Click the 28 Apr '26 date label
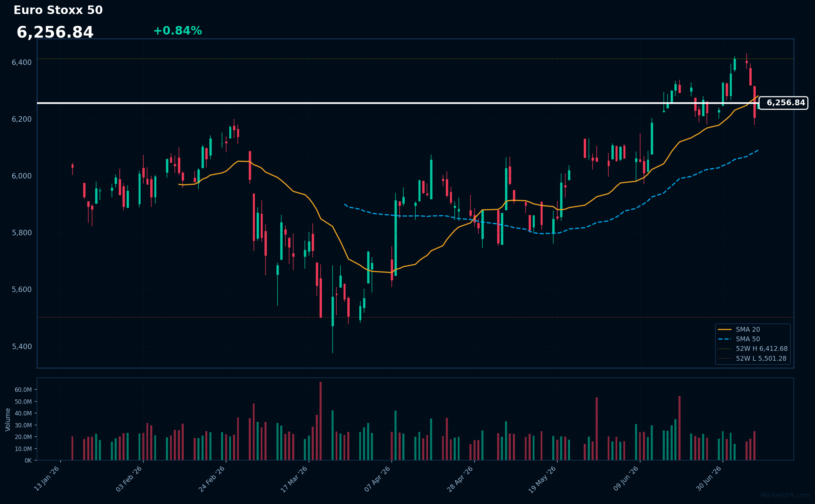The width and height of the screenshot is (815, 504). pos(460,479)
